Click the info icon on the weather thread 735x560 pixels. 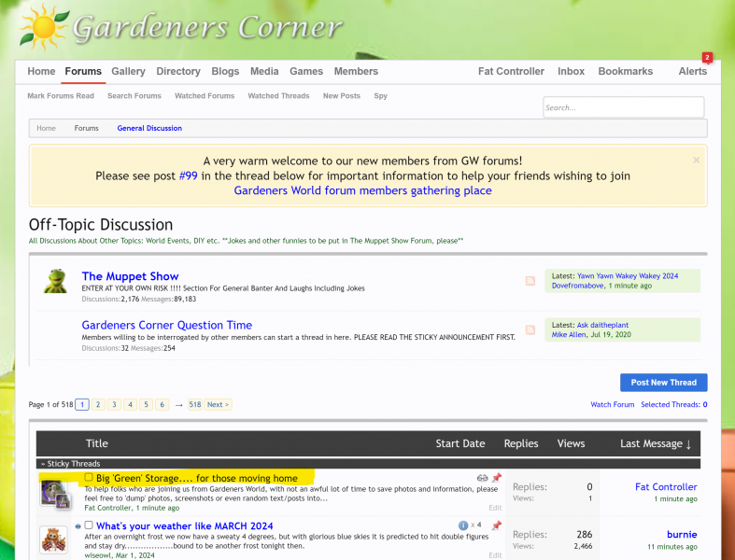[x=463, y=525]
